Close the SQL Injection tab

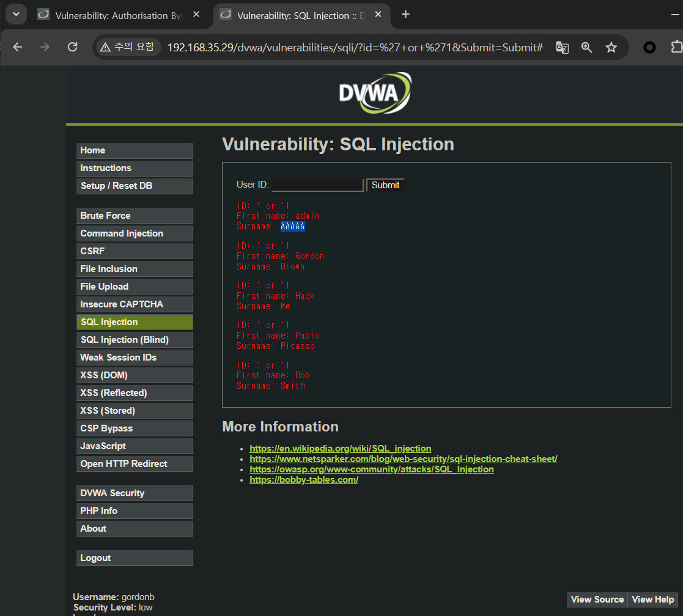[x=378, y=15]
